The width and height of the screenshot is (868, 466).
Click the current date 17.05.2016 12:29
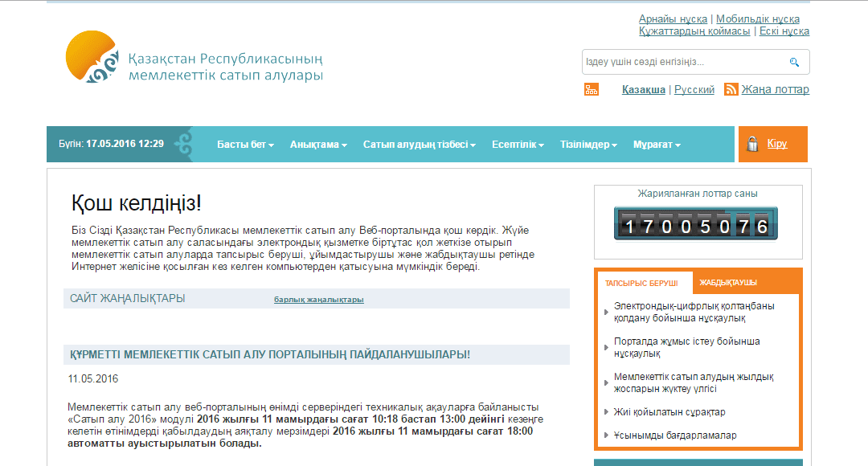125,144
